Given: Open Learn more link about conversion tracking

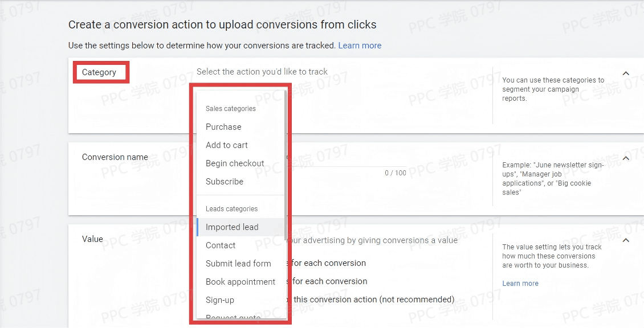Looking at the screenshot, I should (360, 46).
